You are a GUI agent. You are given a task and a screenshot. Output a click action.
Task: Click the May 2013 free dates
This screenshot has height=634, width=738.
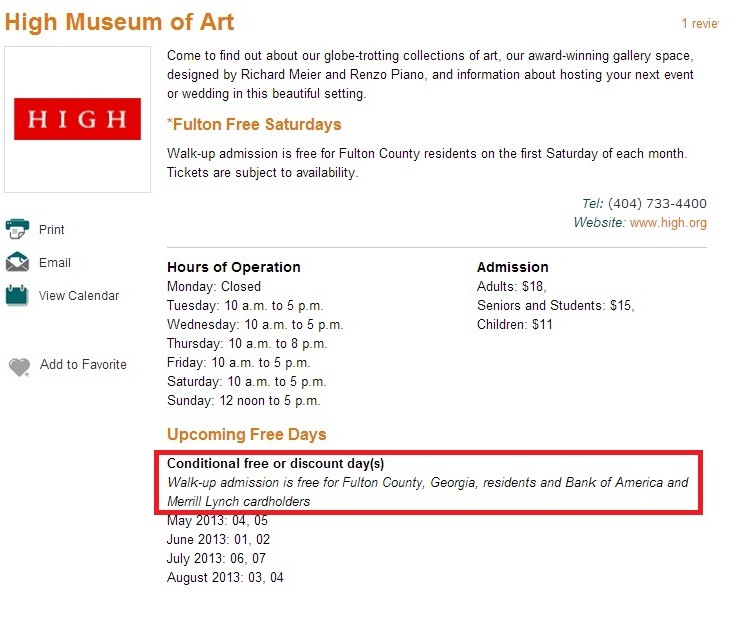[217, 520]
